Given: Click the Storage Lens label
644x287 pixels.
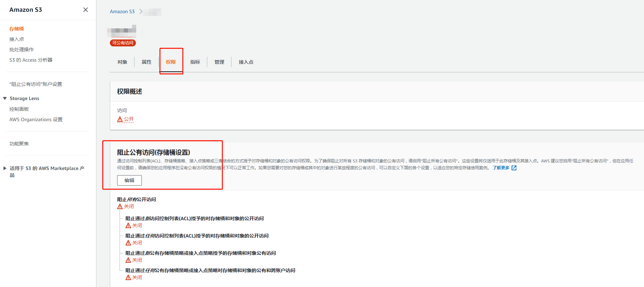Looking at the screenshot, I should click(x=24, y=98).
